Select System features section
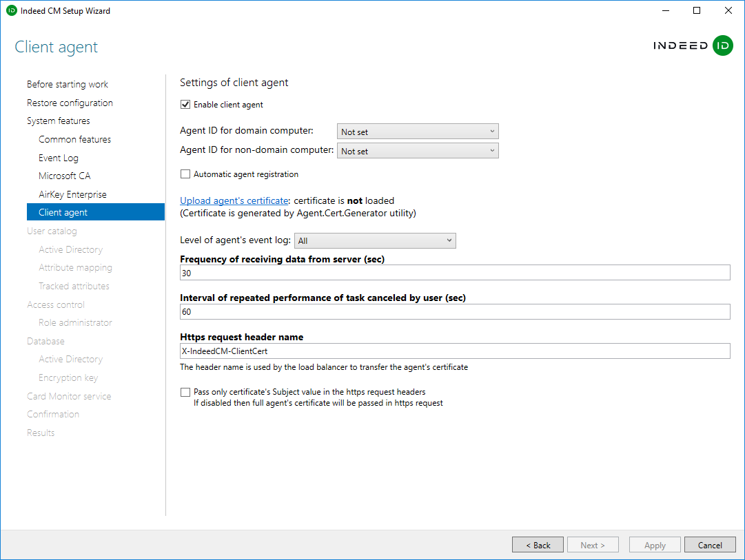745x560 pixels. tap(59, 121)
